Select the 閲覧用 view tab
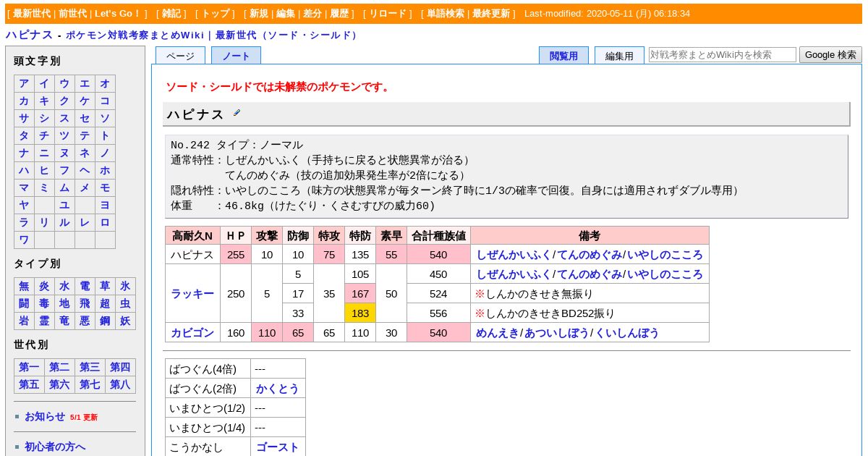 point(563,56)
